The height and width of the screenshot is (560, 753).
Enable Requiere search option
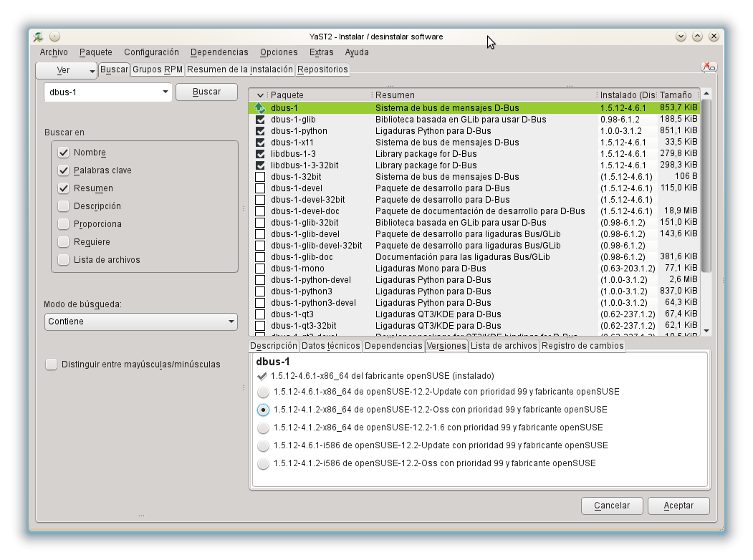[x=63, y=242]
